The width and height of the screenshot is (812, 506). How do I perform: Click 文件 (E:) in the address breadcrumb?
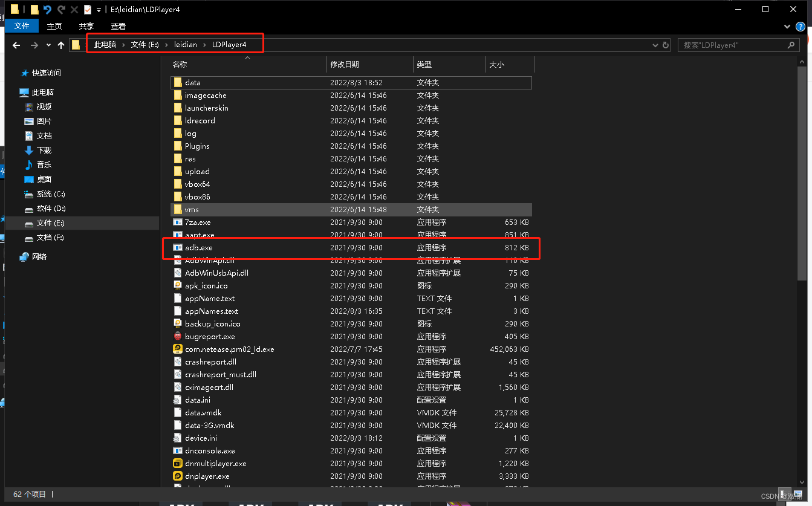[145, 45]
